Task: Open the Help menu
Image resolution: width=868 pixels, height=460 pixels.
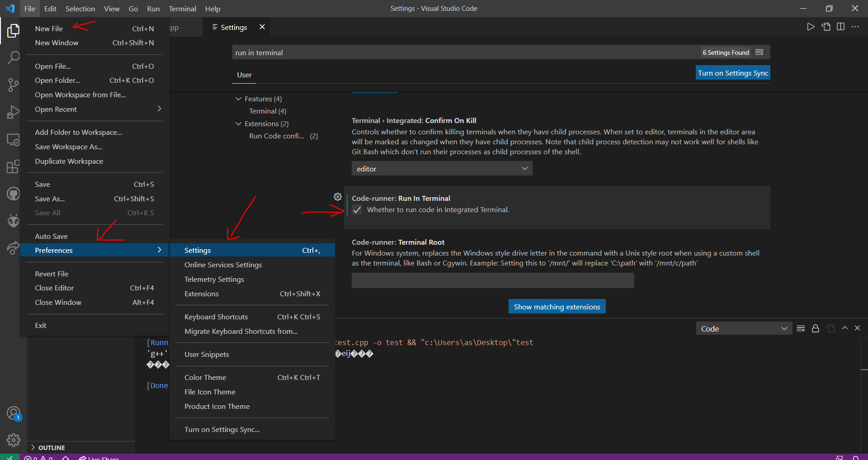Action: [212, 9]
